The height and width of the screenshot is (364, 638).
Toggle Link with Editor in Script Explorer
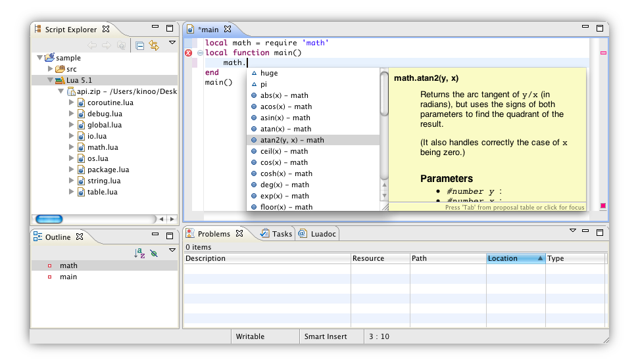(x=154, y=45)
